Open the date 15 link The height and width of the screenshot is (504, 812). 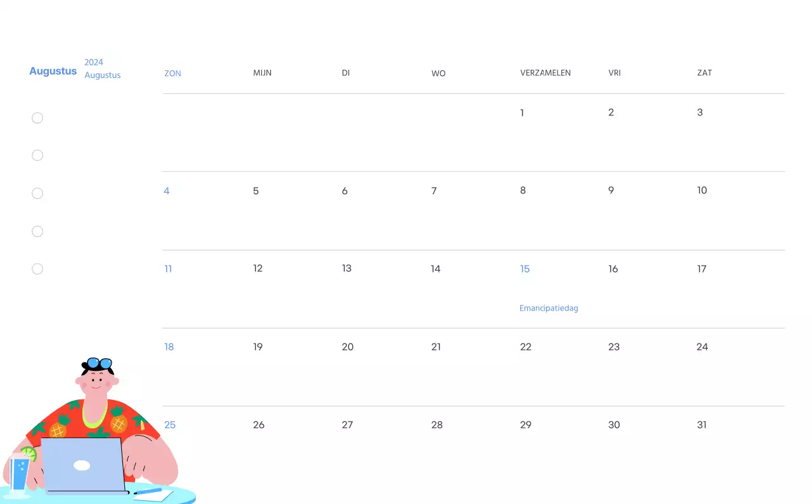[525, 269]
